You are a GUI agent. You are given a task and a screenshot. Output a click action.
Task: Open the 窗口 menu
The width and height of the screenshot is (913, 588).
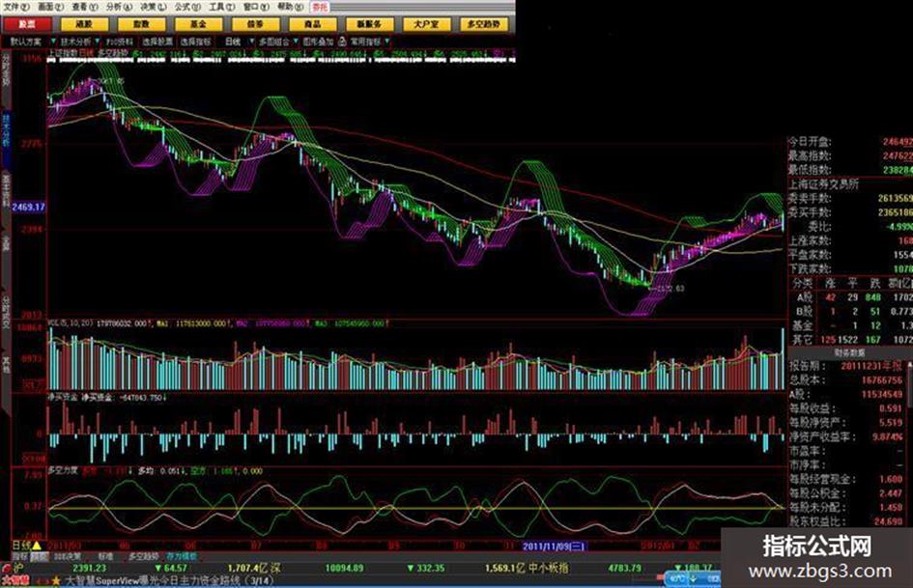pos(256,7)
